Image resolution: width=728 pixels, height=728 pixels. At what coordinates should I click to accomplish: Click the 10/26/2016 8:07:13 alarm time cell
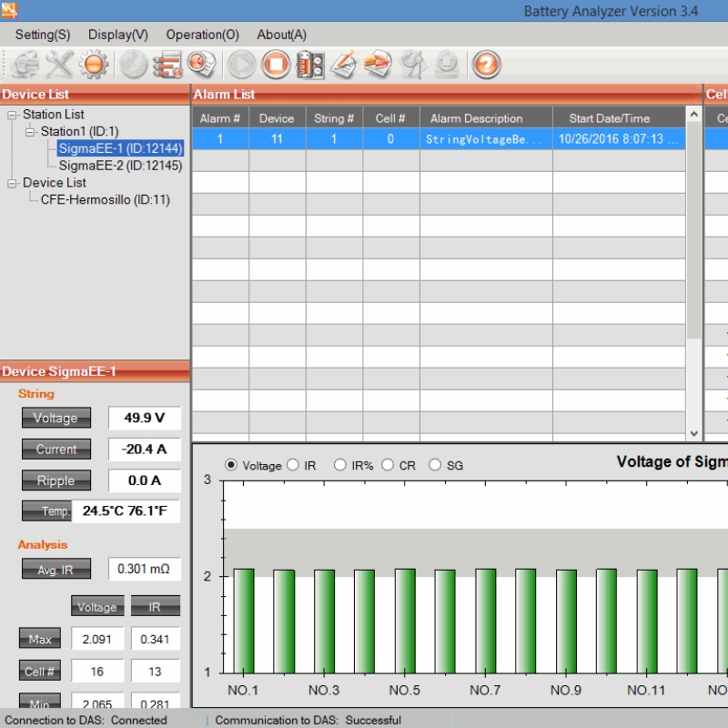coord(619,139)
